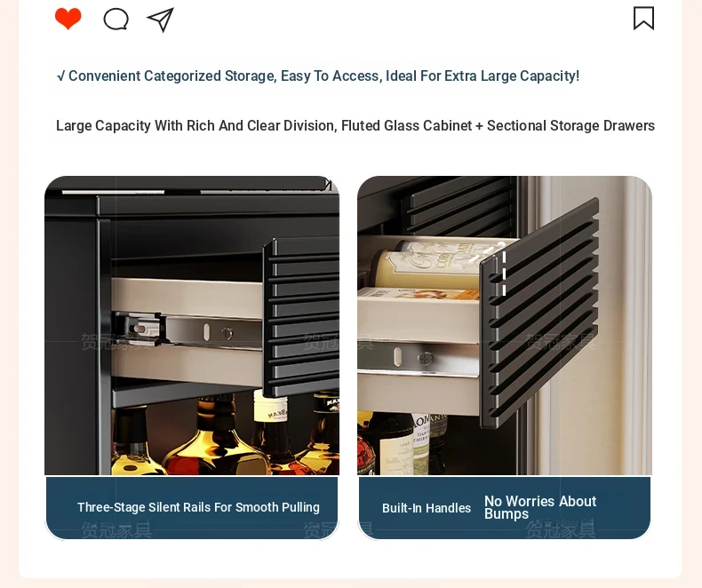
Task: Click the whiskey bottles under the left drawer
Action: click(x=224, y=434)
